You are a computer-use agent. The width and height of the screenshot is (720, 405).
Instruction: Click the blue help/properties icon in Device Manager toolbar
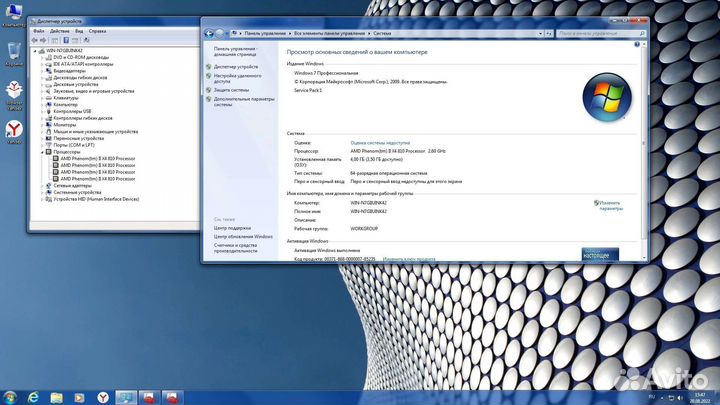pyautogui.click(x=66, y=40)
